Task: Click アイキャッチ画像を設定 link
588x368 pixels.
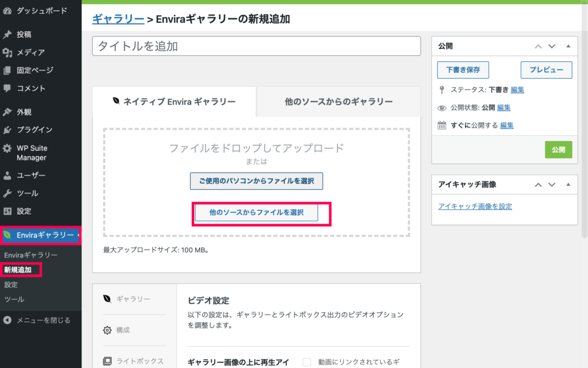Action: pos(475,206)
